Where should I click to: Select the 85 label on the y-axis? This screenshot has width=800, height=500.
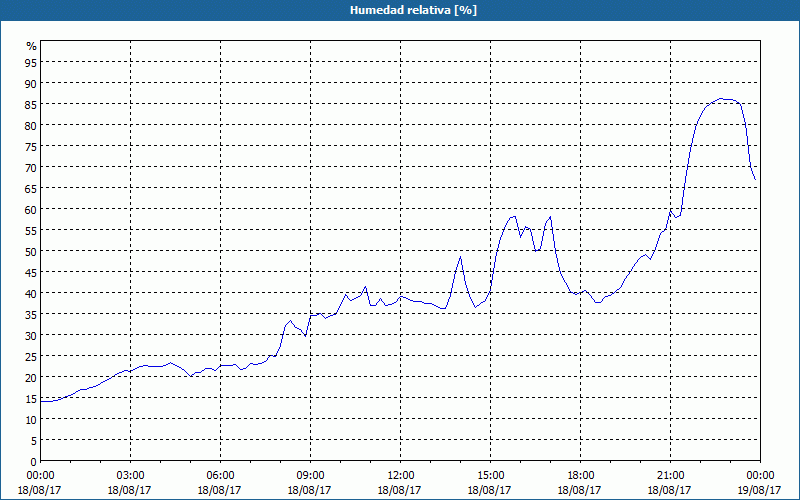click(x=32, y=104)
